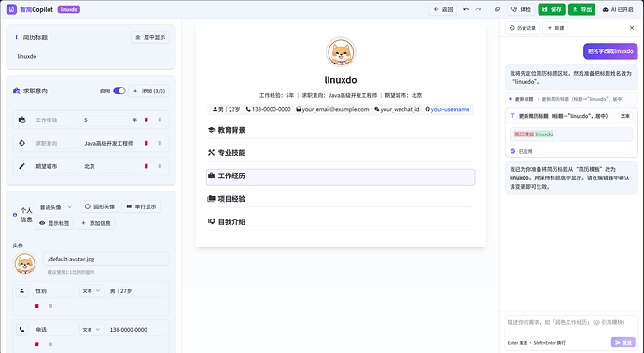Open the 普通头像 avatar style dropdown
The width and height of the screenshot is (644, 353).
pos(55,207)
